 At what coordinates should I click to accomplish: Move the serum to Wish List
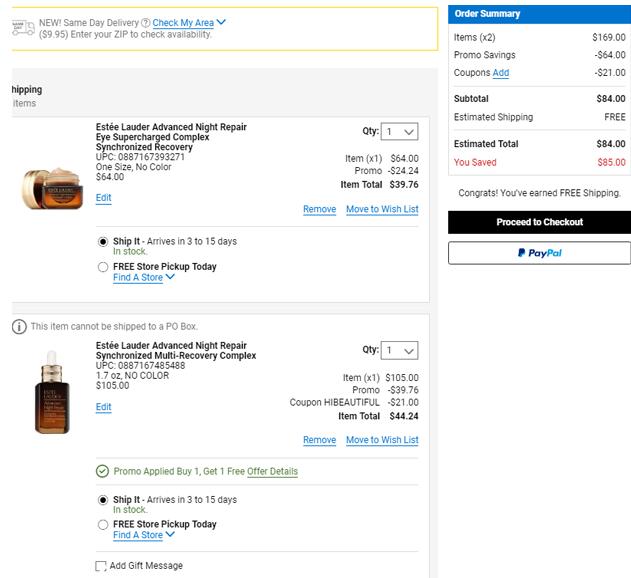[382, 440]
